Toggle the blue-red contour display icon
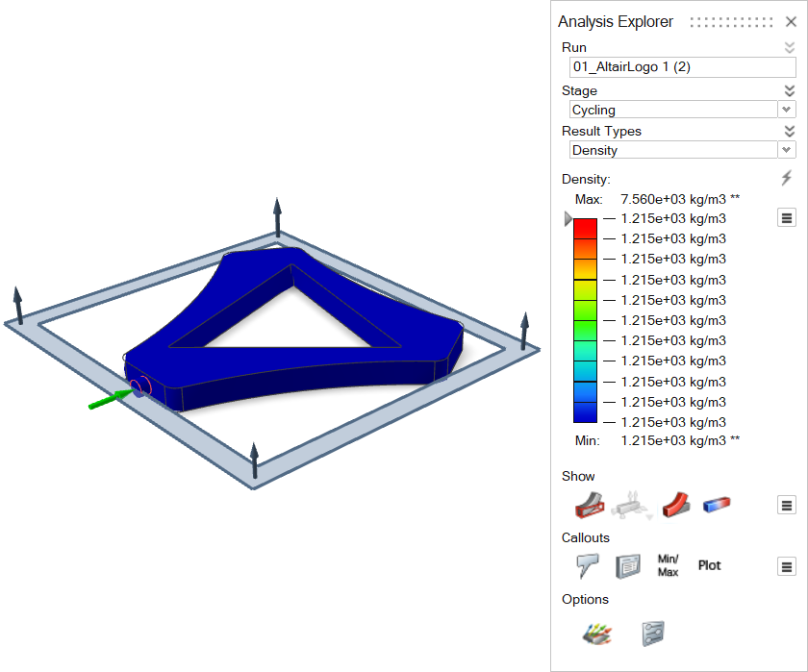808x672 pixels. (x=717, y=504)
